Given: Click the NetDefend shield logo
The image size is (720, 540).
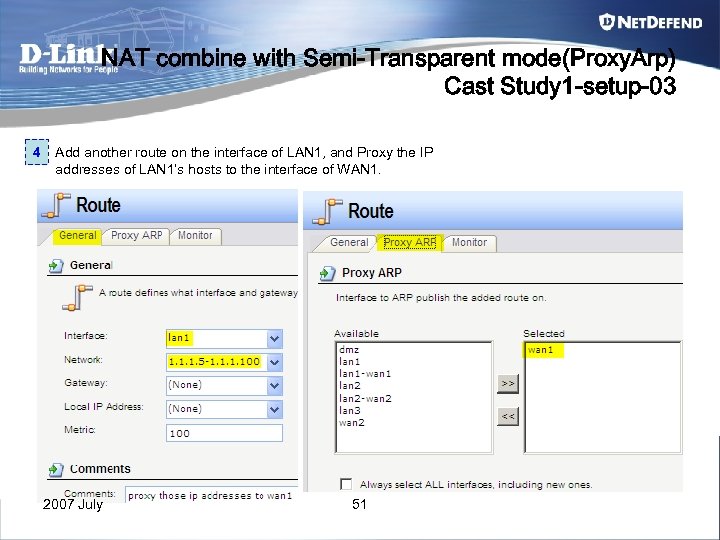Looking at the screenshot, I should 607,22.
